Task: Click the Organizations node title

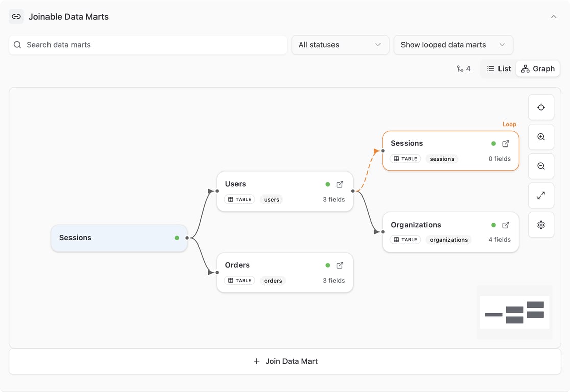Action: [x=416, y=225]
